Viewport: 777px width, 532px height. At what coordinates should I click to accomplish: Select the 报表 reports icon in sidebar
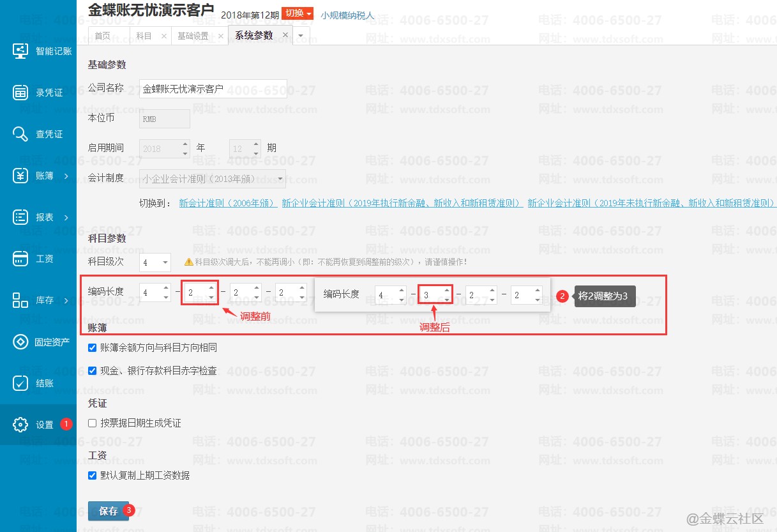20,217
